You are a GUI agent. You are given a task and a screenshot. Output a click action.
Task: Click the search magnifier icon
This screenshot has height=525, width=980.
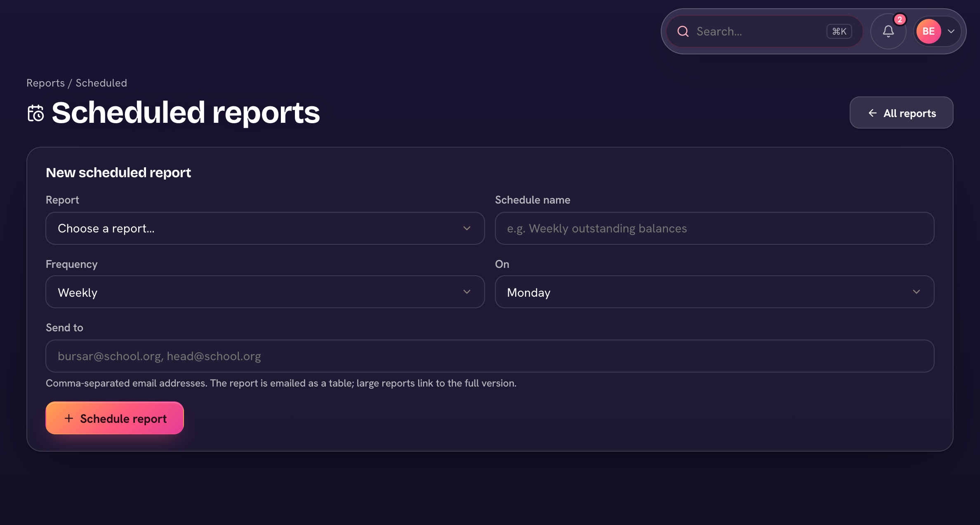[x=683, y=31]
